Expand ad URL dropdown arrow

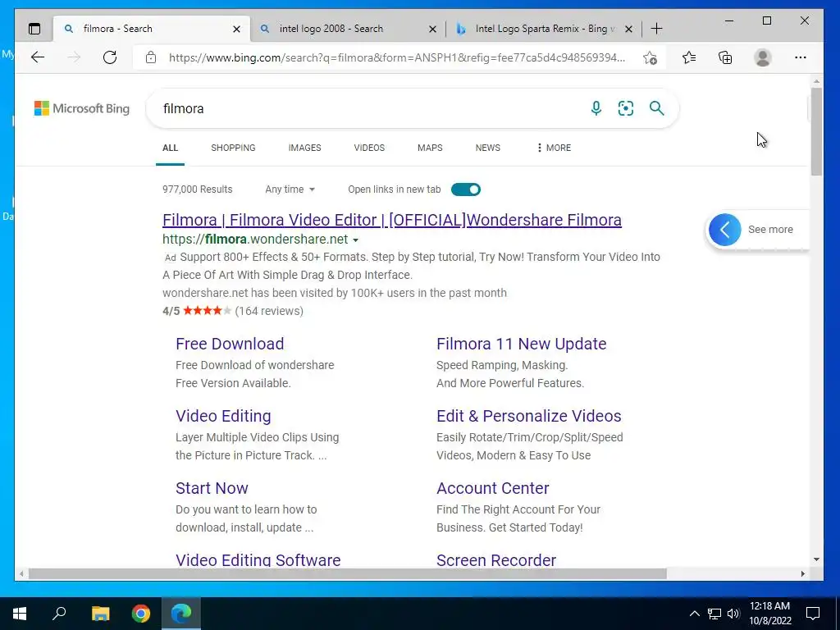coord(356,240)
